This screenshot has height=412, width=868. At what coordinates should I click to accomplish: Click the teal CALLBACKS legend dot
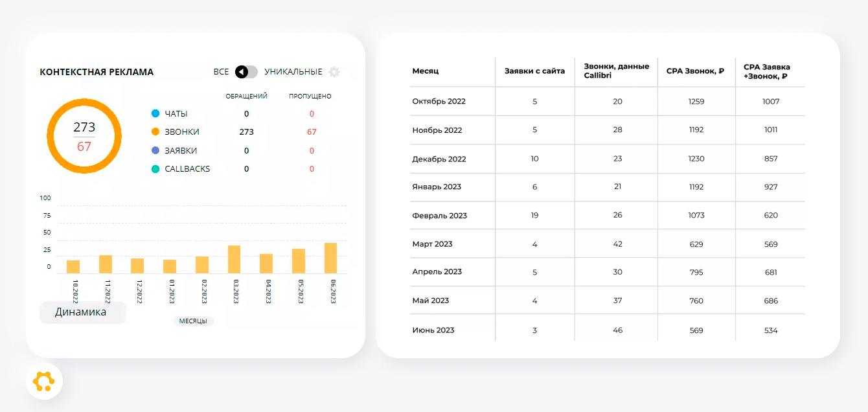155,169
